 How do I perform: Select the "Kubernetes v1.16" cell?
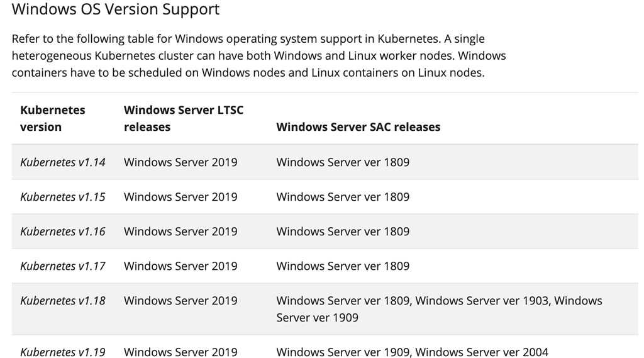pyautogui.click(x=63, y=232)
